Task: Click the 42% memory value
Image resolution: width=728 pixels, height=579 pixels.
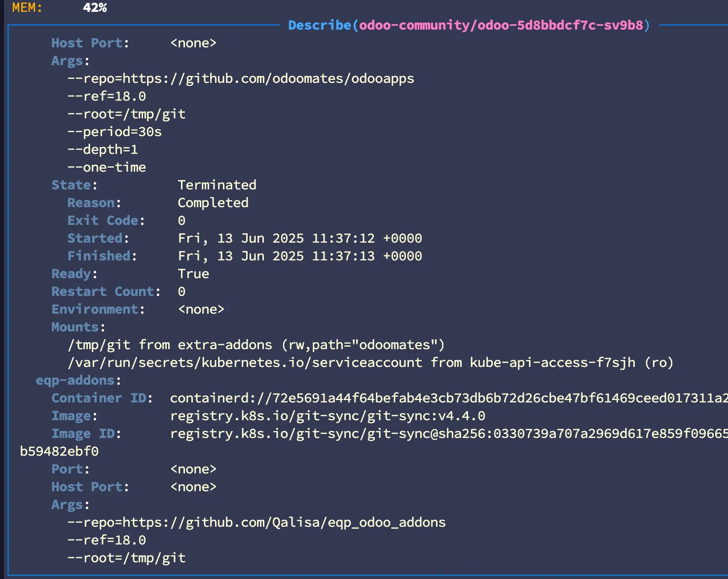Action: pyautogui.click(x=95, y=7)
